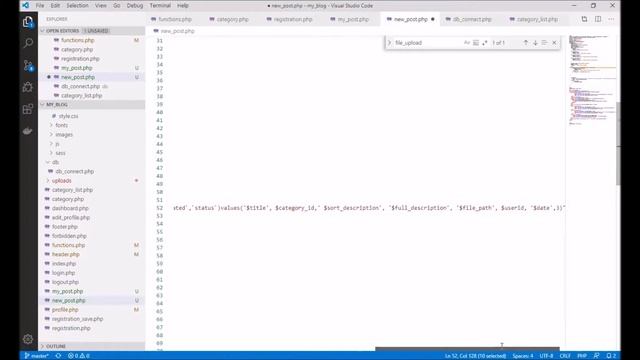Image resolution: width=640 pixels, height=360 pixels.
Task: Change language mode PHP
Action: [x=582, y=356]
